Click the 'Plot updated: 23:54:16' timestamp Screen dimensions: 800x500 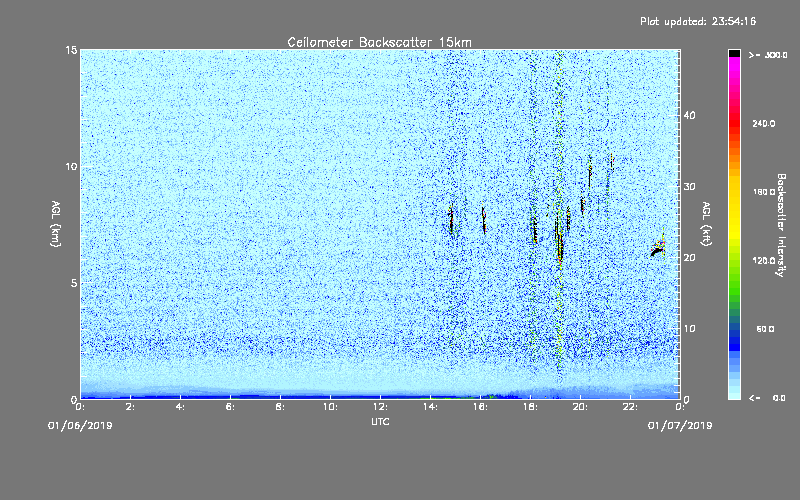tap(698, 21)
